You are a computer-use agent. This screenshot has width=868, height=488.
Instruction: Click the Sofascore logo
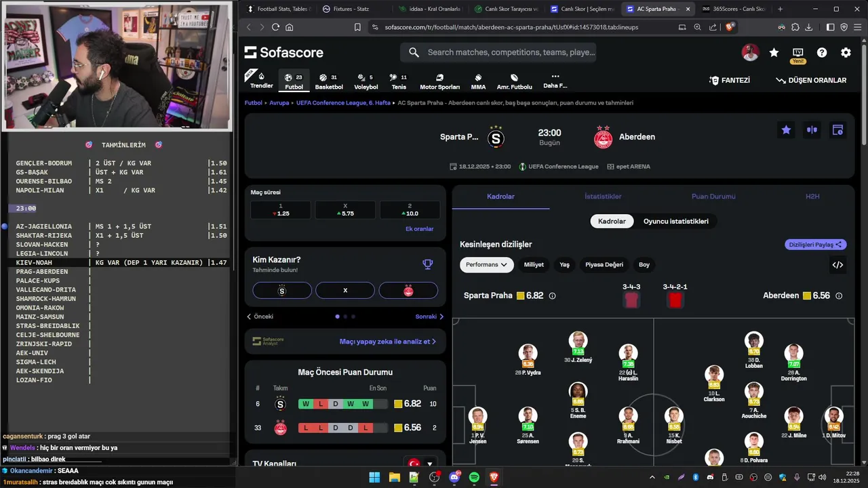point(283,52)
